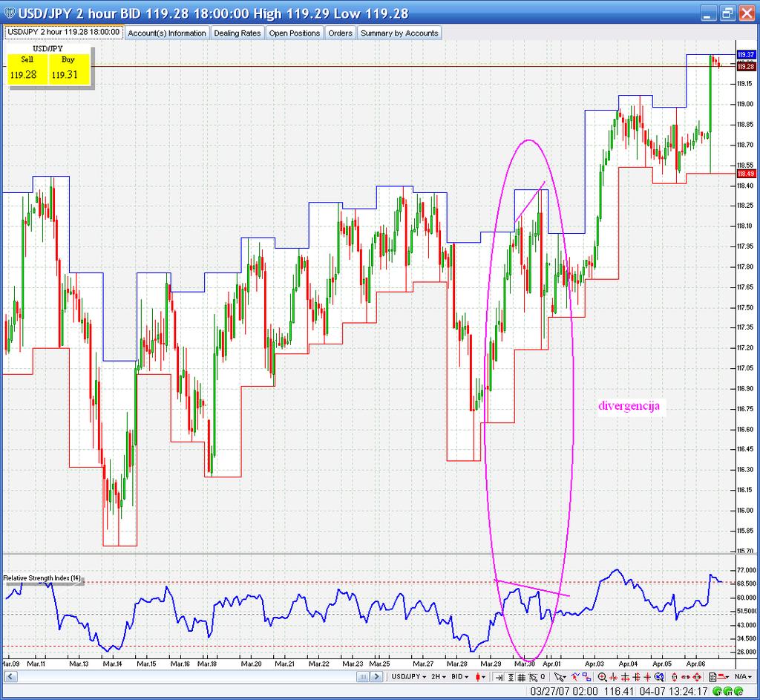Click the scroll left arrow button
The image size is (760, 700).
10,677
